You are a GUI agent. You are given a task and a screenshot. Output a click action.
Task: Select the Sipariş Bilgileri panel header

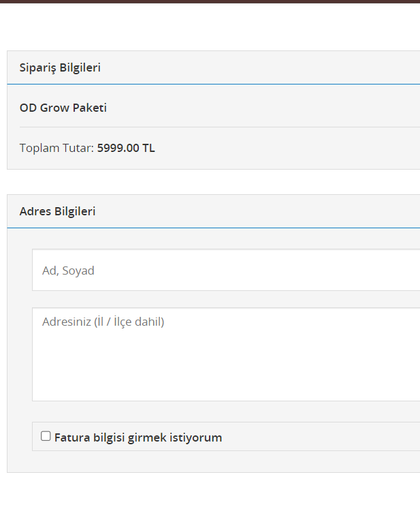pyautogui.click(x=60, y=67)
